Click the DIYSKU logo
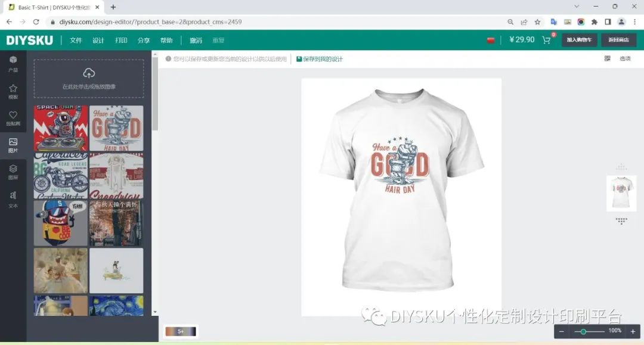Screen dimensions: 644x345 (x=30, y=40)
